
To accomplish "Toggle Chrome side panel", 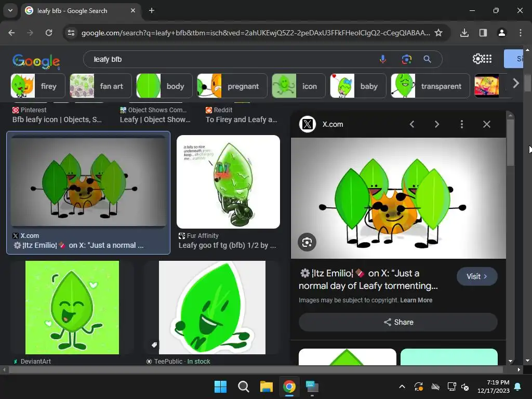I will [x=483, y=33].
